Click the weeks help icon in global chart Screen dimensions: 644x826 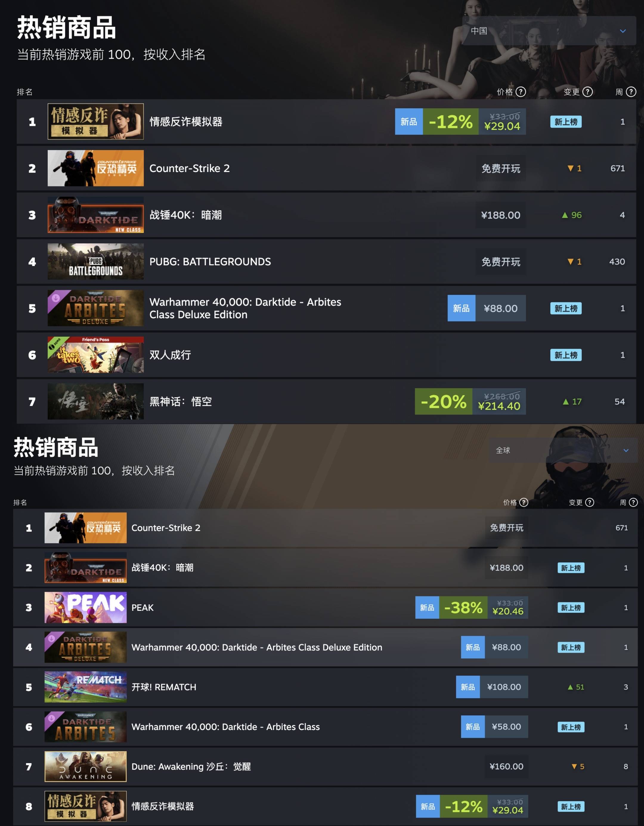pos(633,502)
